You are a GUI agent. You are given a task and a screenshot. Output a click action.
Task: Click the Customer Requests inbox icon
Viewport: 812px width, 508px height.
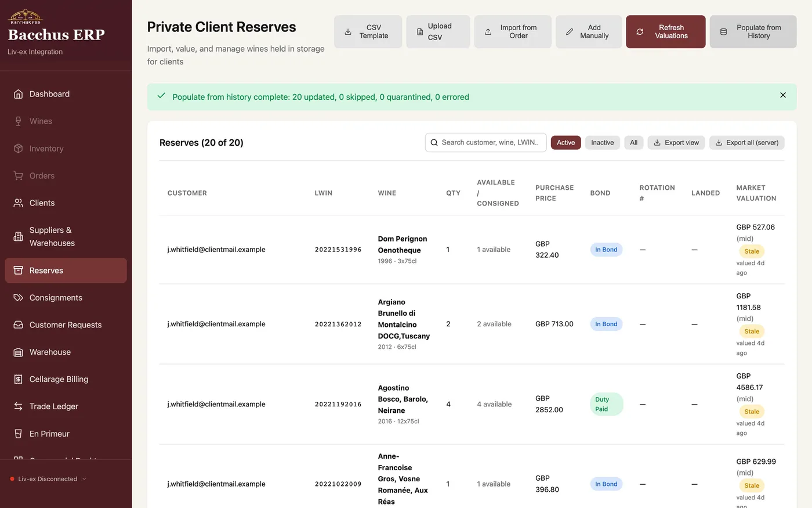point(19,325)
